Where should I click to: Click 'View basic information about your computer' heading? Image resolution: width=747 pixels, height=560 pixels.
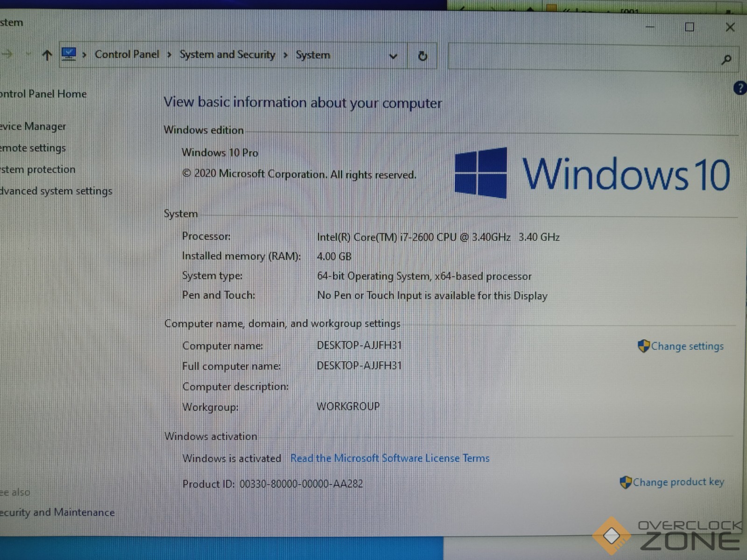[303, 103]
